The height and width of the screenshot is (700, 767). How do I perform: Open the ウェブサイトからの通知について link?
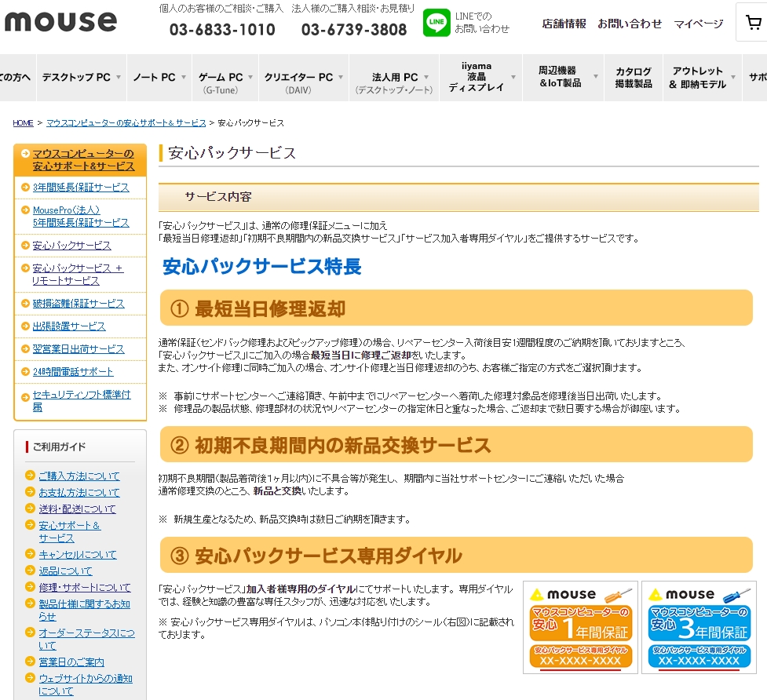click(x=86, y=684)
